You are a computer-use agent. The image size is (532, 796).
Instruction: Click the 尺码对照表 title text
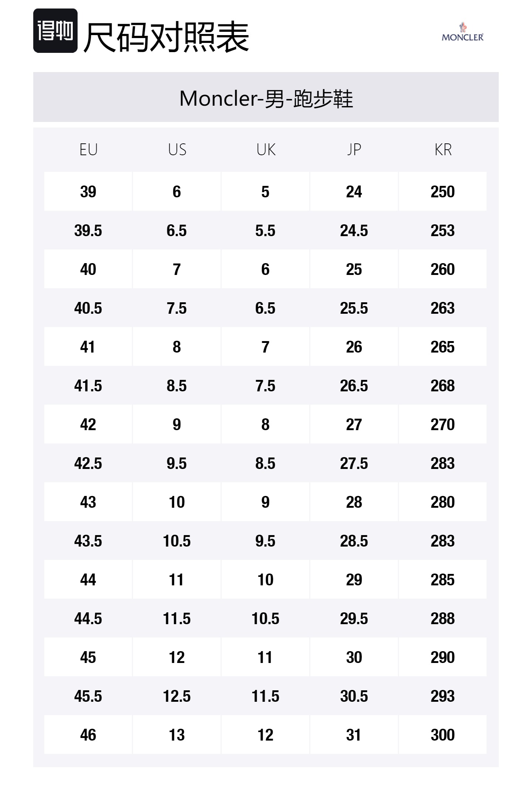click(x=166, y=37)
